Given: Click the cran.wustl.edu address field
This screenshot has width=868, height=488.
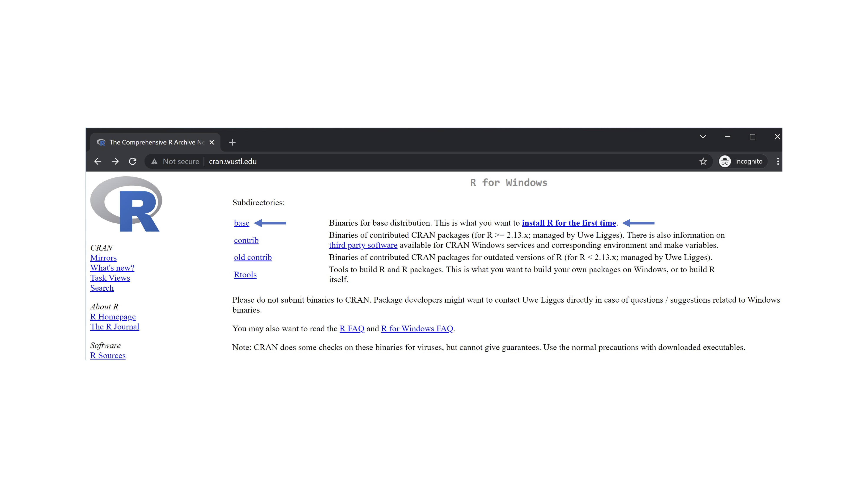Looking at the screenshot, I should tap(232, 162).
